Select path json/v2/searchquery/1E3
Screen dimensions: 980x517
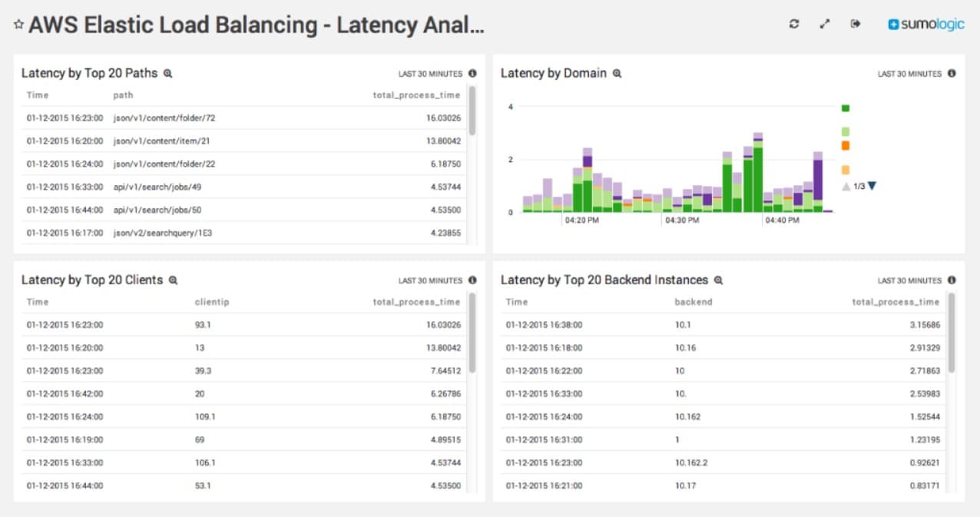tap(163, 233)
